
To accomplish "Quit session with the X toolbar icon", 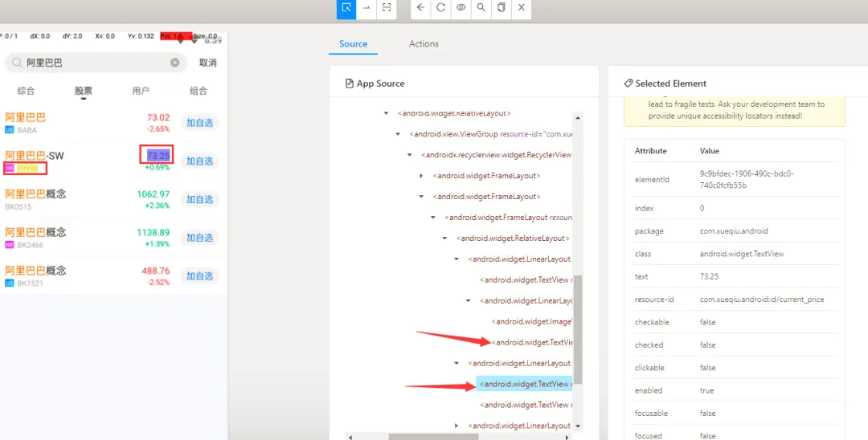I will [x=522, y=8].
